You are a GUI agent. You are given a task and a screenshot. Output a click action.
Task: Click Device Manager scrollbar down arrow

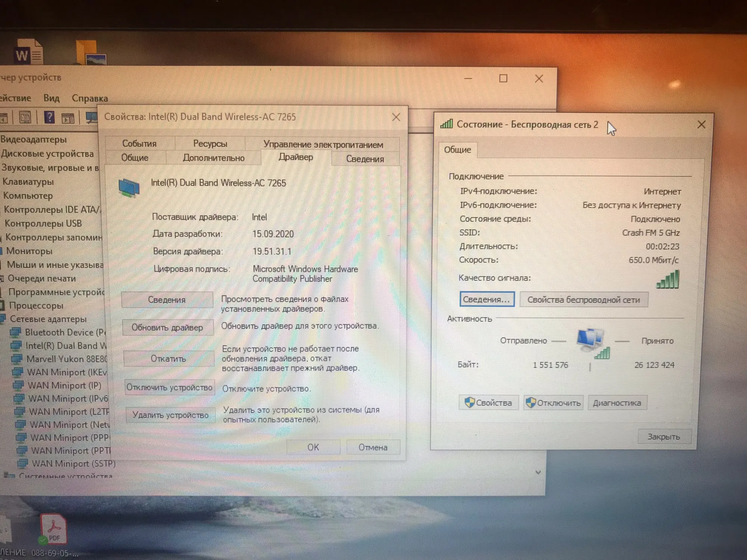click(x=538, y=472)
